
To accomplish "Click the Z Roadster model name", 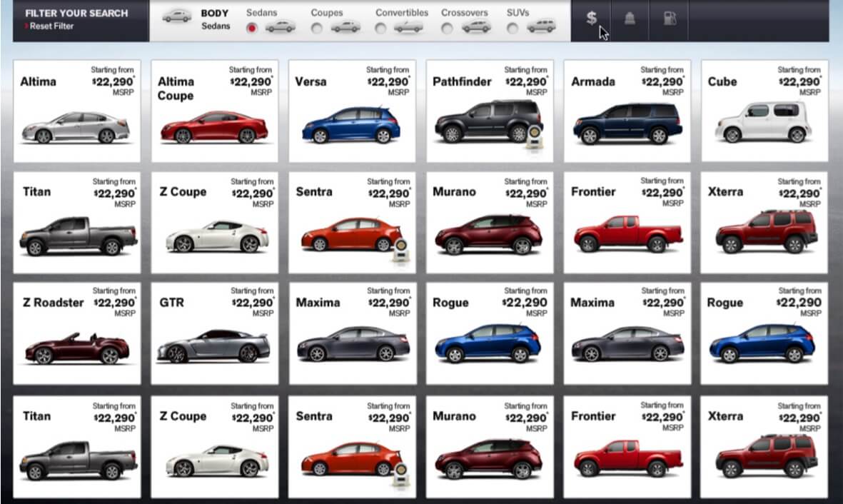I will tap(54, 303).
